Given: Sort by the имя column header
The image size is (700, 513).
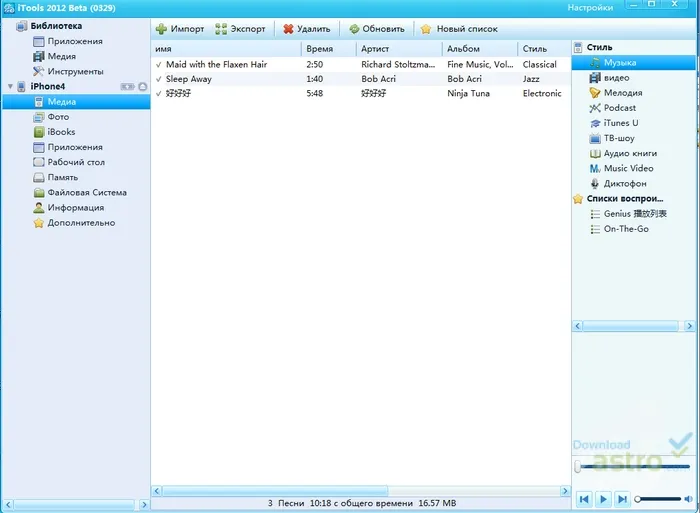Looking at the screenshot, I should [226, 49].
